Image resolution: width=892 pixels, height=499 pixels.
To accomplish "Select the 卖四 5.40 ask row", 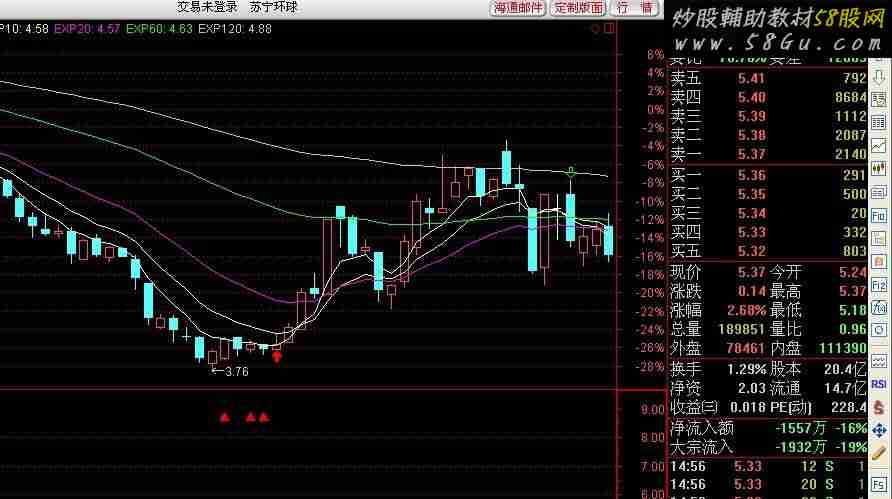I will 768,97.
